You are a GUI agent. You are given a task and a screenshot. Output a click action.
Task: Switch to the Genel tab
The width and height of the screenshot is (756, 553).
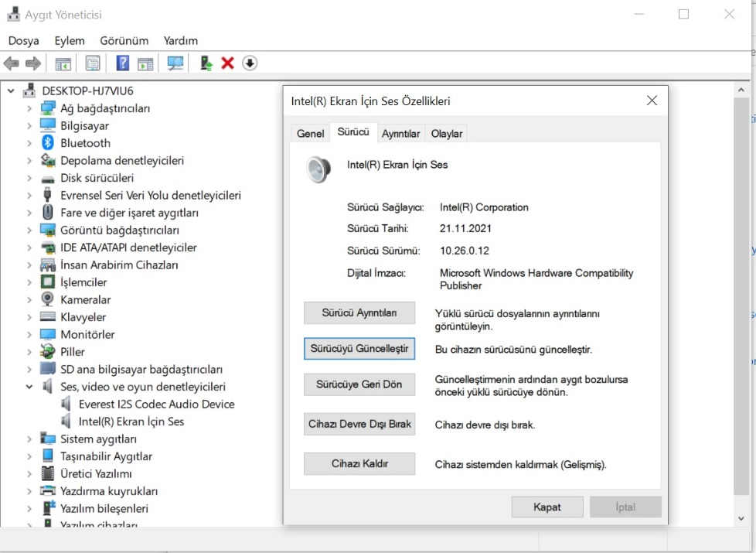point(311,134)
